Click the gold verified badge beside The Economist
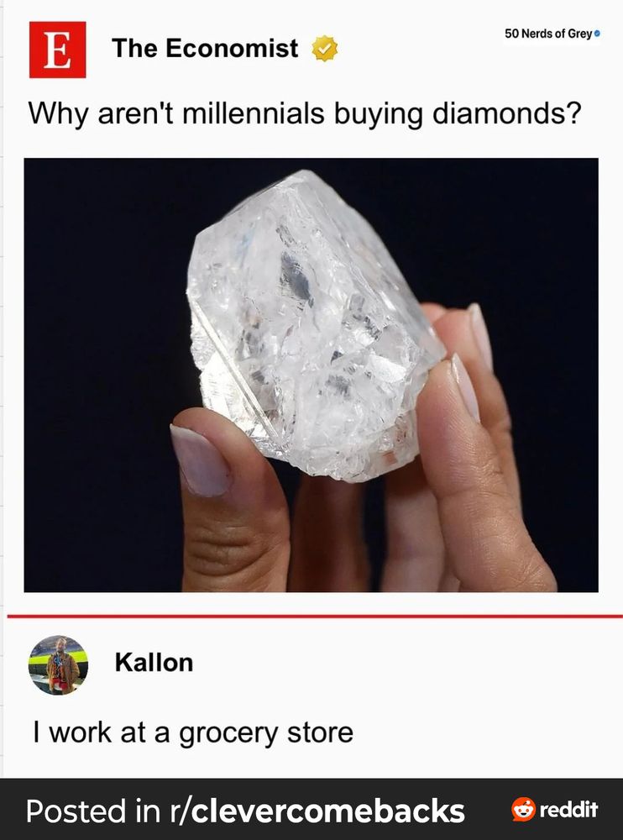 325,49
